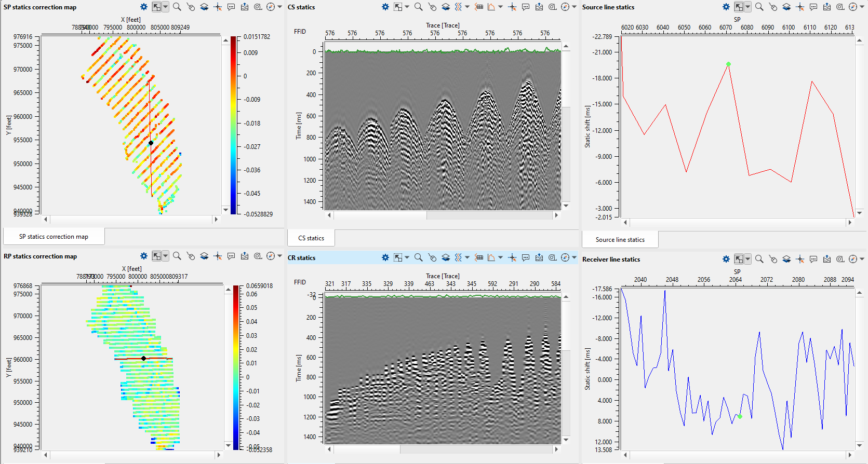The width and height of the screenshot is (868, 464).
Task: Toggle selection mode button in Receiver line statics
Action: [x=739, y=260]
